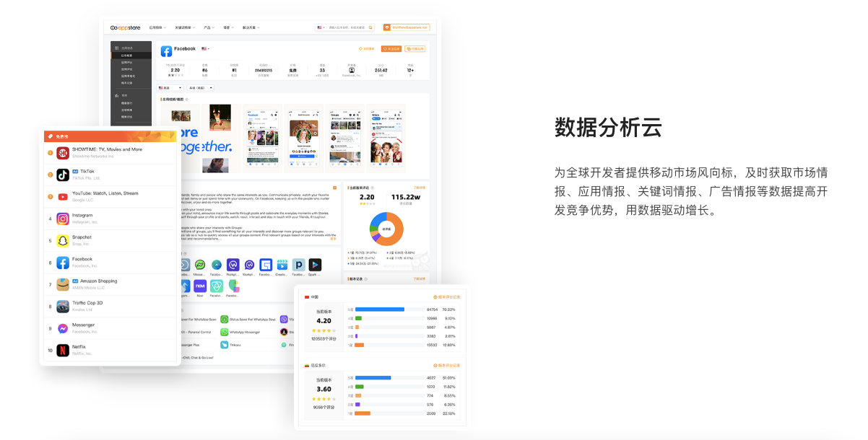Open TikTok icon in free chart list
The width and height of the screenshot is (868, 440).
63,175
